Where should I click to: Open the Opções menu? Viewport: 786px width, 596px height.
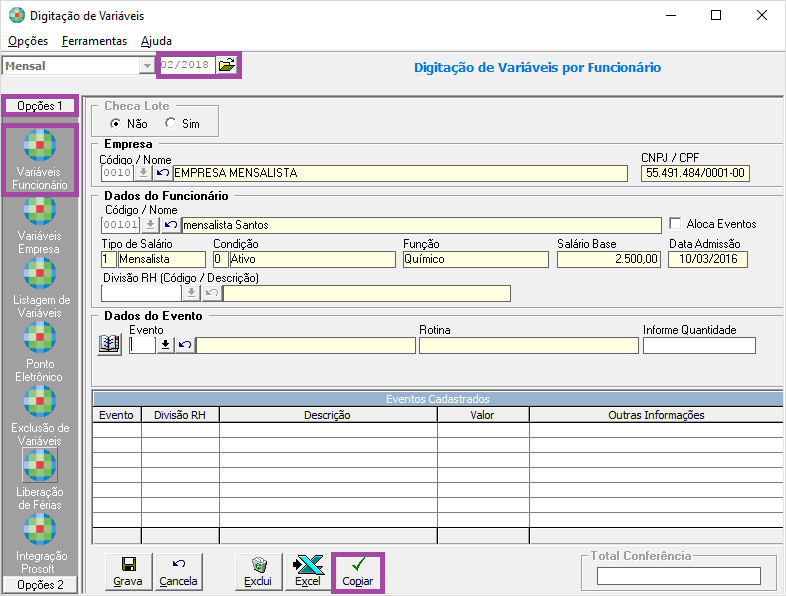click(x=28, y=41)
